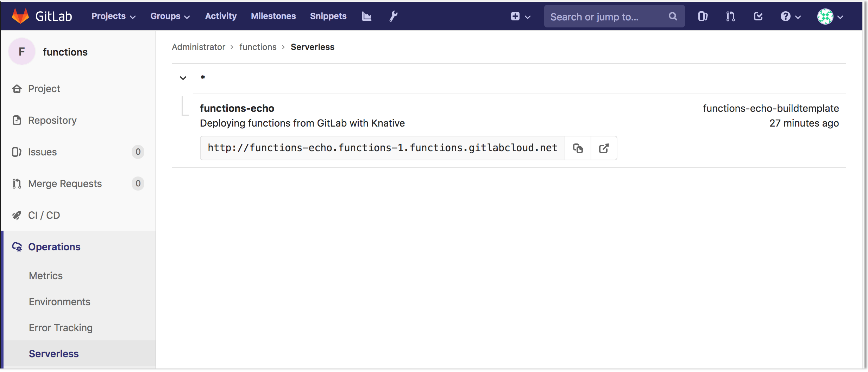
Task: Open the Snippets menu item
Action: point(328,16)
